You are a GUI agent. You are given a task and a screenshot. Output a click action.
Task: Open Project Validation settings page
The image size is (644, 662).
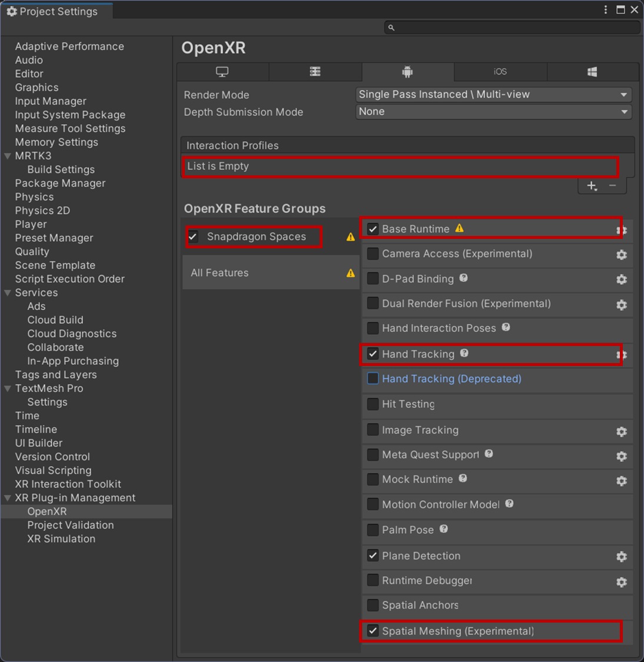tap(71, 525)
